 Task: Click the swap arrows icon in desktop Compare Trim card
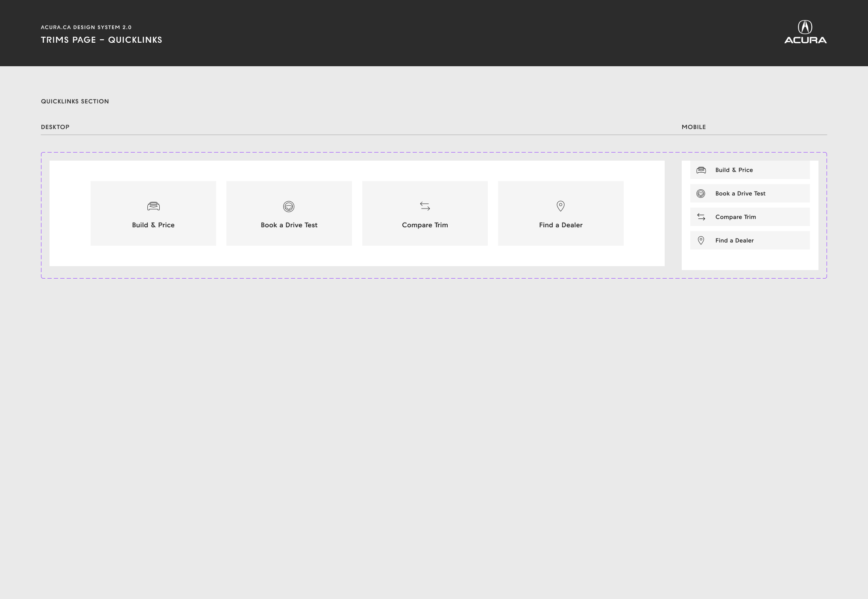point(425,206)
